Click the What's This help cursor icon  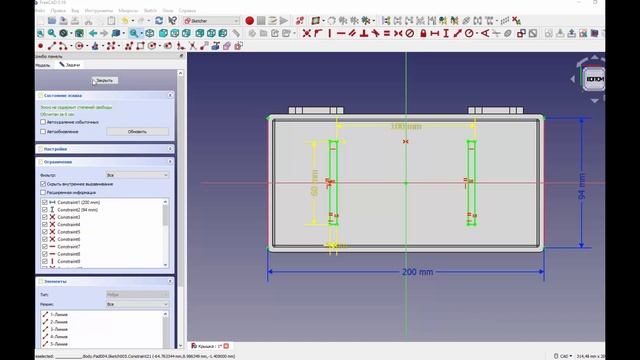point(173,20)
